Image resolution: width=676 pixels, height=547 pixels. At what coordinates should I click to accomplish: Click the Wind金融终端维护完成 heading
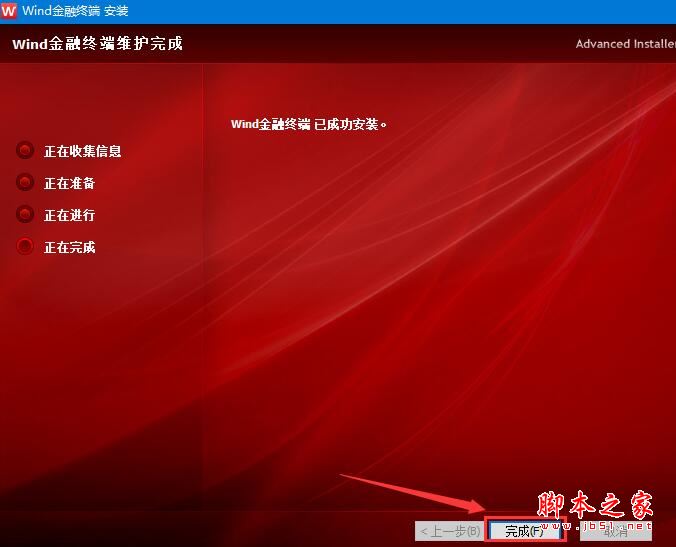pyautogui.click(x=97, y=44)
